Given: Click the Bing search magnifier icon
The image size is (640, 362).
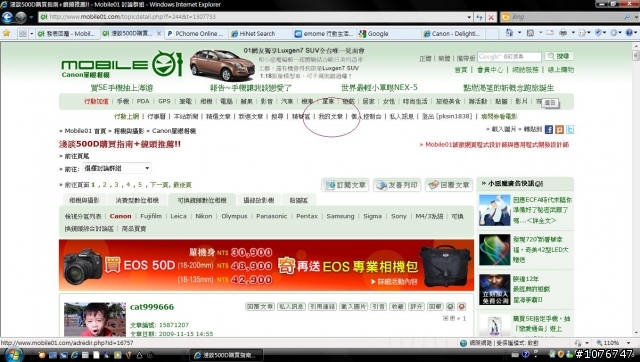Looking at the screenshot, I should (627, 17).
